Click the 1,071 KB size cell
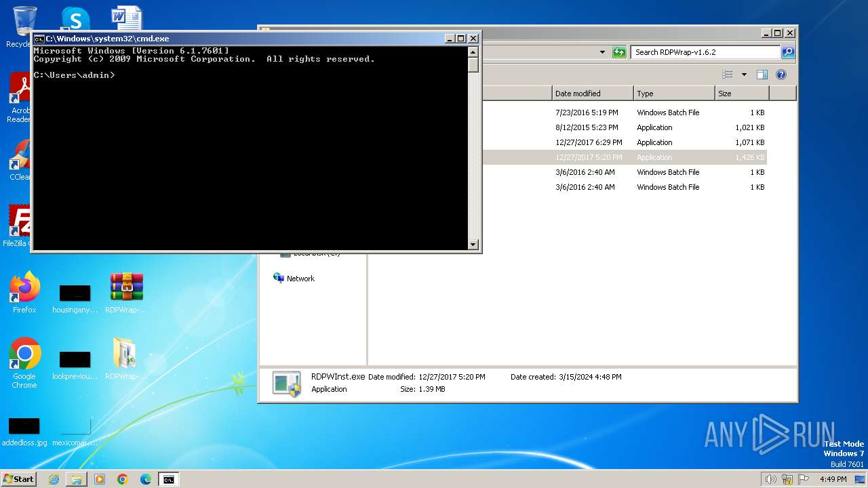The image size is (868, 488). (749, 142)
